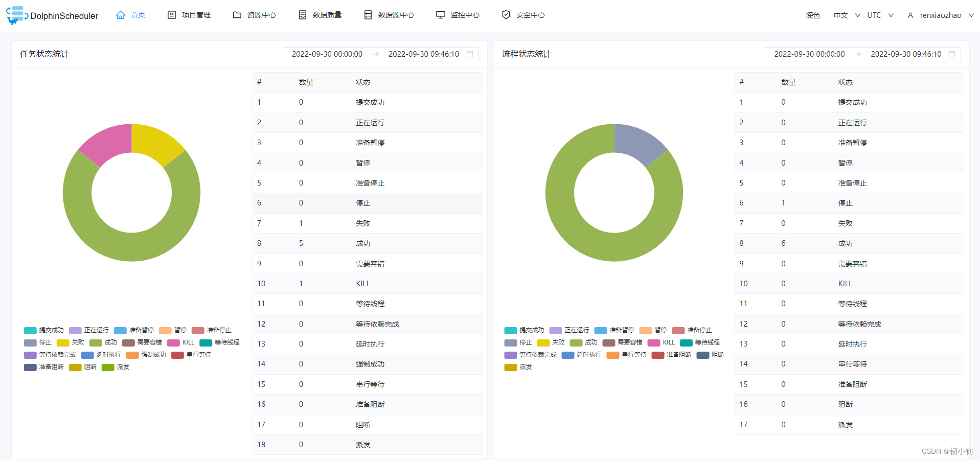Open the 资源中心 menu item
The height and width of the screenshot is (460, 980).
[x=255, y=15]
